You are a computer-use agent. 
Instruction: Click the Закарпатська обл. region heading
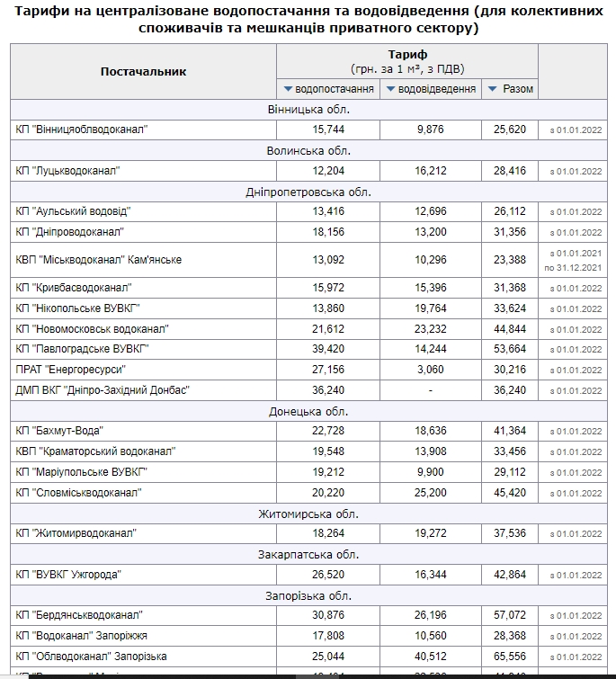tap(308, 555)
